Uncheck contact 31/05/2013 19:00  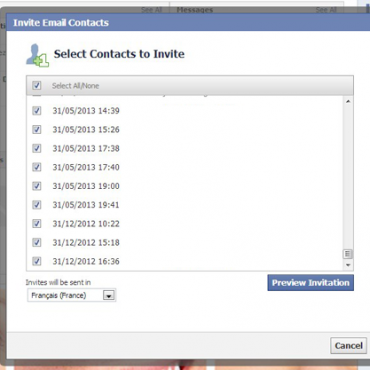point(37,186)
